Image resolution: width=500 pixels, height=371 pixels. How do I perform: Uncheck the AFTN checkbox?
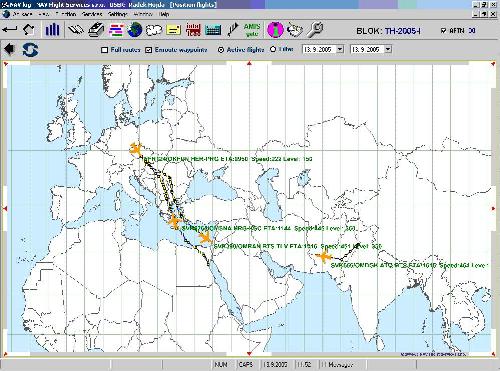click(443, 30)
